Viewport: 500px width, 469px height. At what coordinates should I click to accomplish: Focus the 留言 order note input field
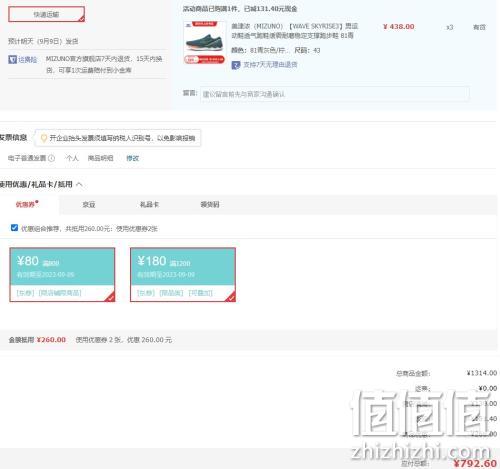(335, 94)
